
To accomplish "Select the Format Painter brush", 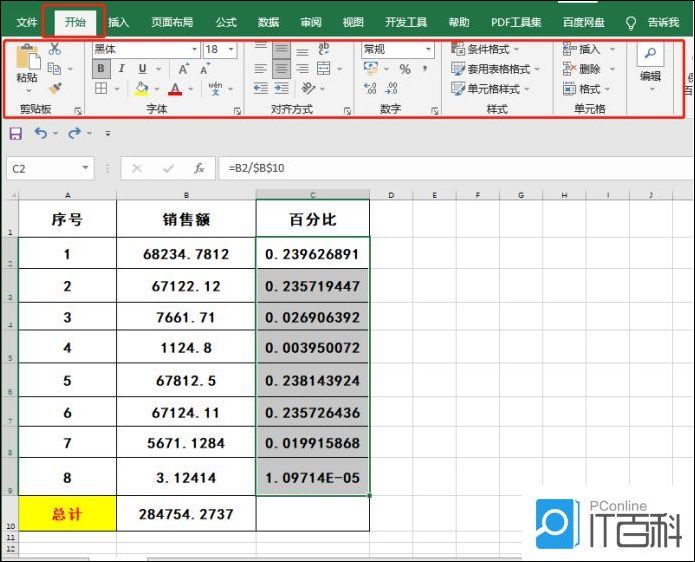I will (54, 88).
